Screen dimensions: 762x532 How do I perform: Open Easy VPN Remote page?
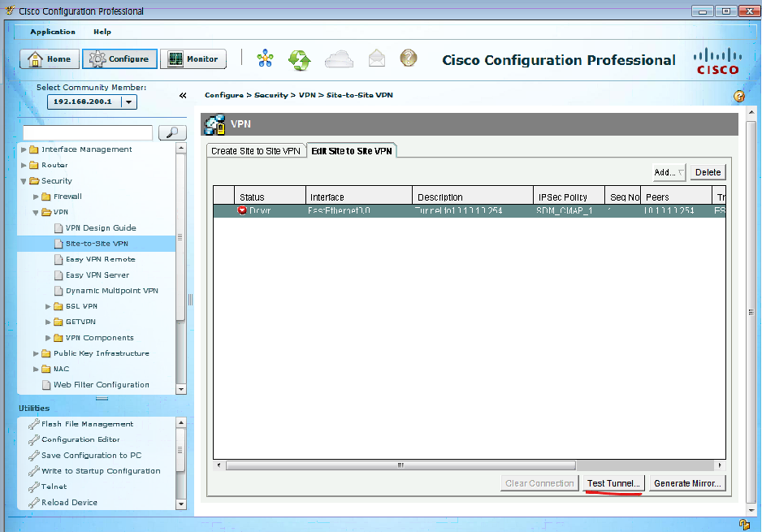[x=100, y=259]
